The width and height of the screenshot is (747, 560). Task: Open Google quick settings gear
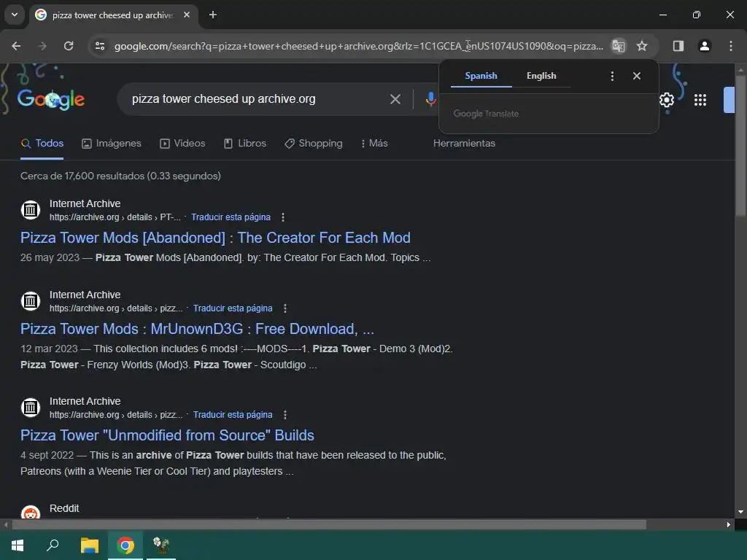(x=667, y=99)
